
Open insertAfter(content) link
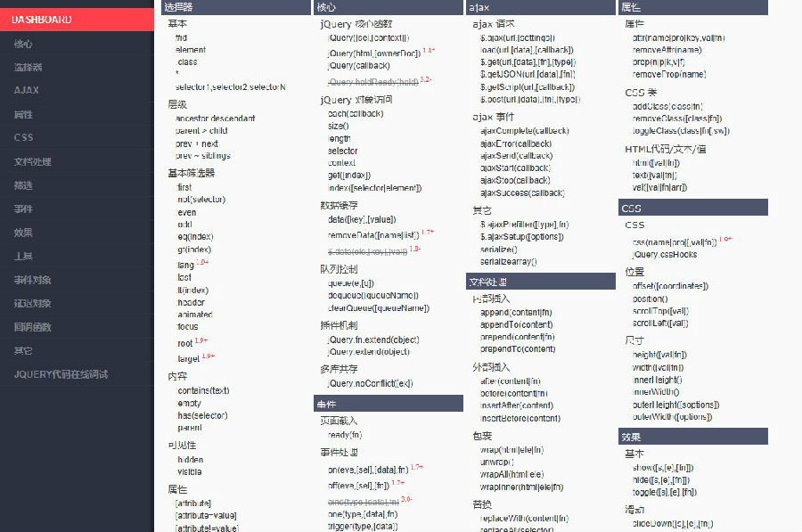(517, 405)
